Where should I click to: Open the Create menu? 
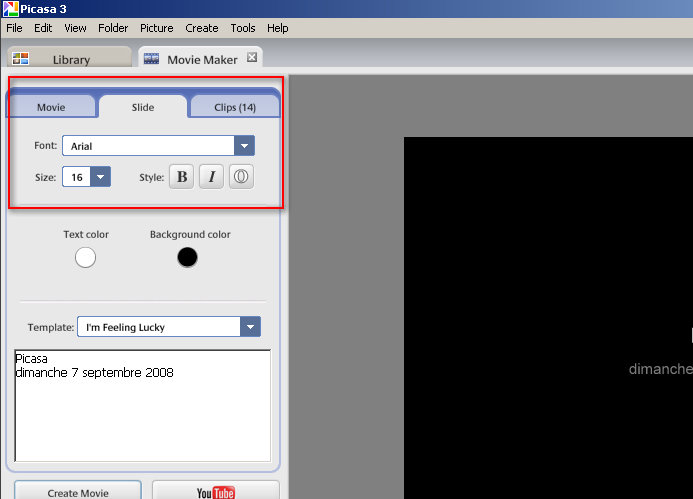(x=202, y=28)
